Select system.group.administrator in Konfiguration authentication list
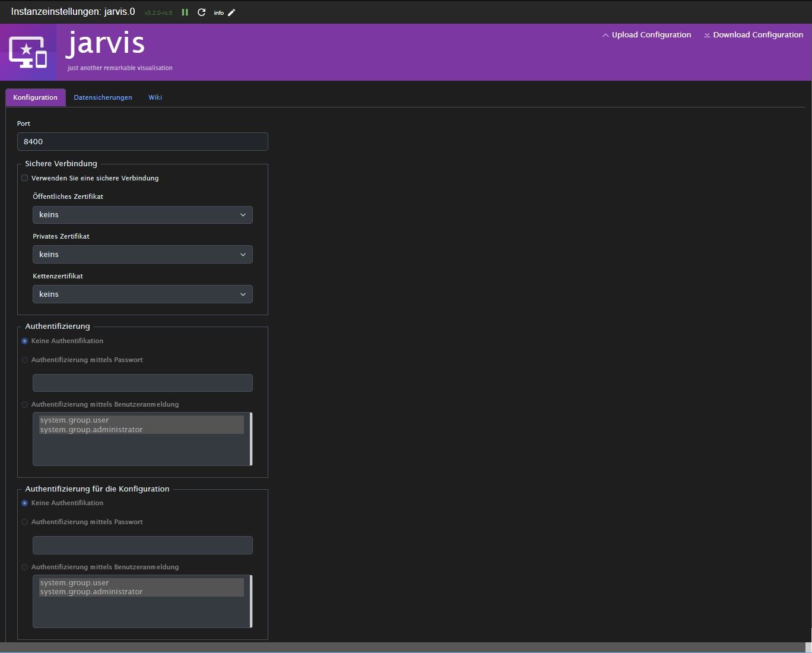Viewport: 812px width, 653px height. [x=141, y=592]
